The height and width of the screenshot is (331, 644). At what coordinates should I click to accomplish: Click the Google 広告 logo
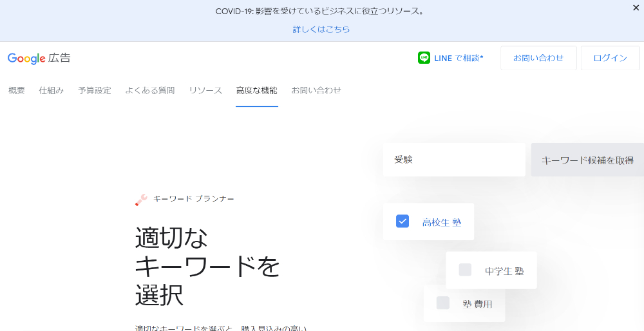pos(39,58)
